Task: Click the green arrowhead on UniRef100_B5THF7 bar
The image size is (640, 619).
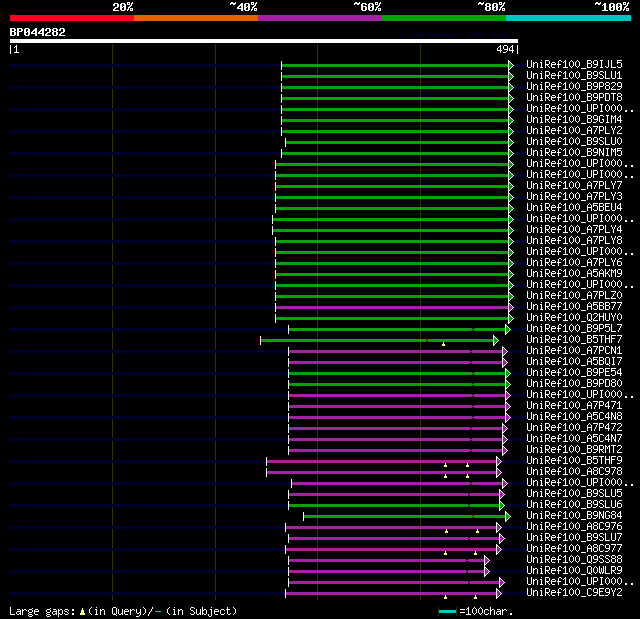Action: point(496,340)
